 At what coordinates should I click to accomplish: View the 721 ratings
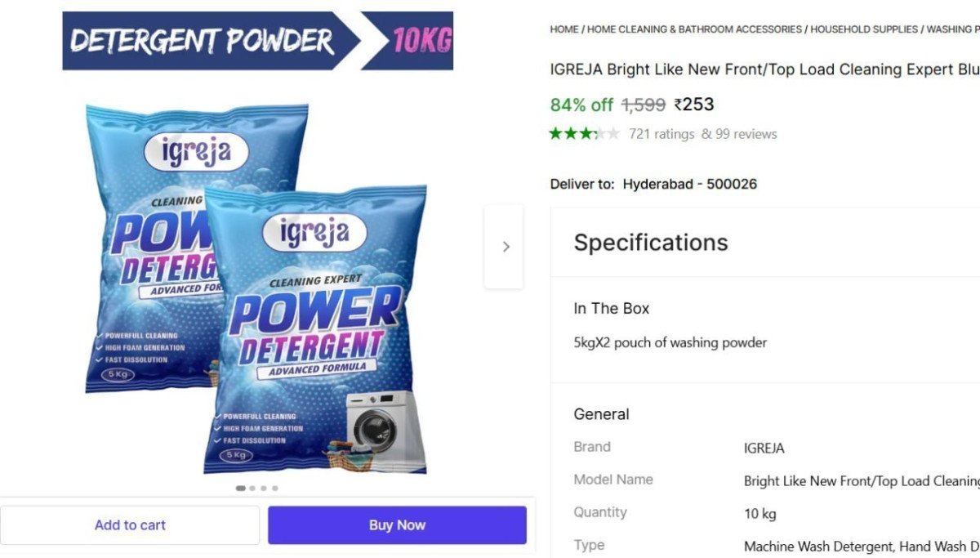[x=661, y=134]
